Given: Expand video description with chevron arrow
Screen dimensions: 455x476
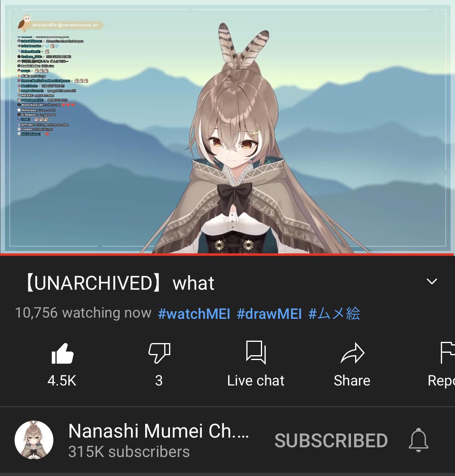Looking at the screenshot, I should click(432, 281).
